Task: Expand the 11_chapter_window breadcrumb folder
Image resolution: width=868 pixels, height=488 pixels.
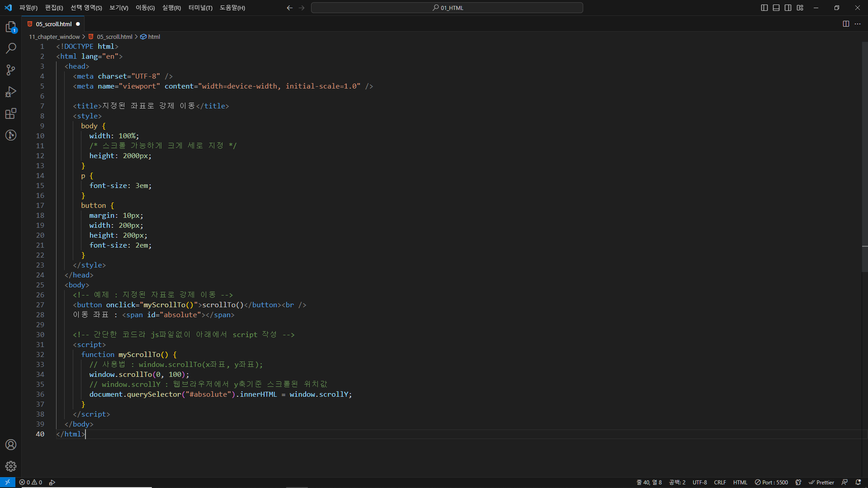Action: tap(54, 37)
